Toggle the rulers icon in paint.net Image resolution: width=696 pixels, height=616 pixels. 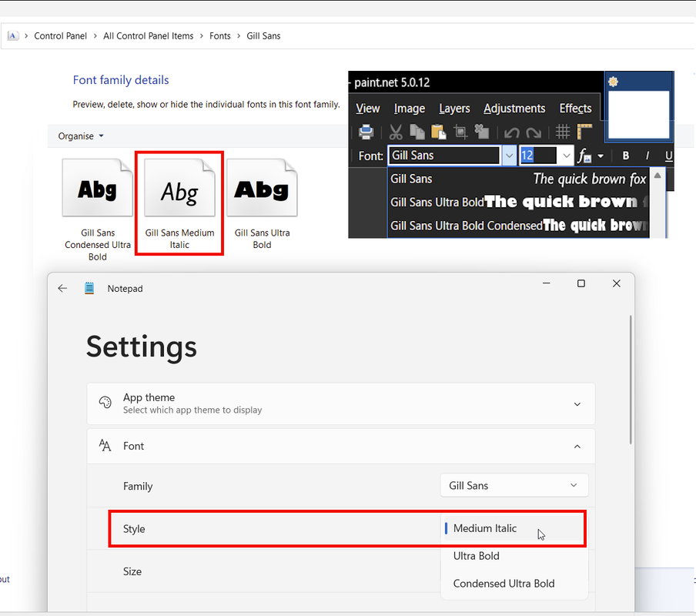pos(584,132)
